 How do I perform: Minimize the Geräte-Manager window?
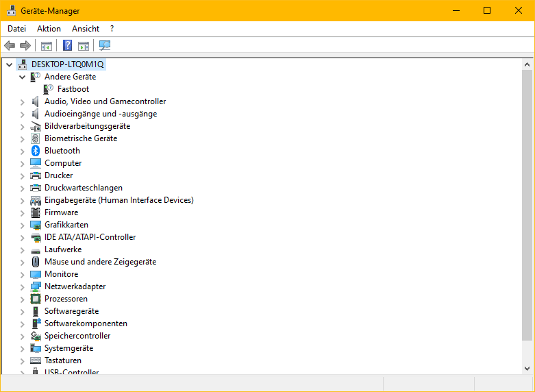456,10
